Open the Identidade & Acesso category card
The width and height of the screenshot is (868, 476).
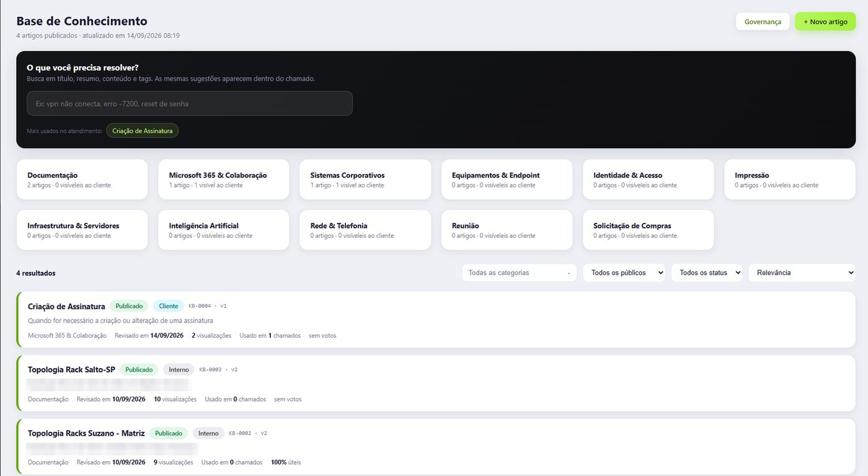(x=649, y=180)
